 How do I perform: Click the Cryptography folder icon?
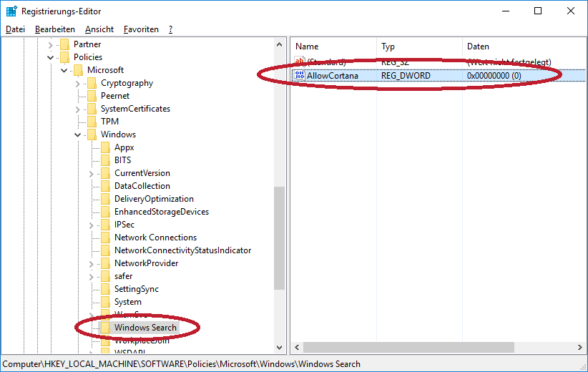92,83
